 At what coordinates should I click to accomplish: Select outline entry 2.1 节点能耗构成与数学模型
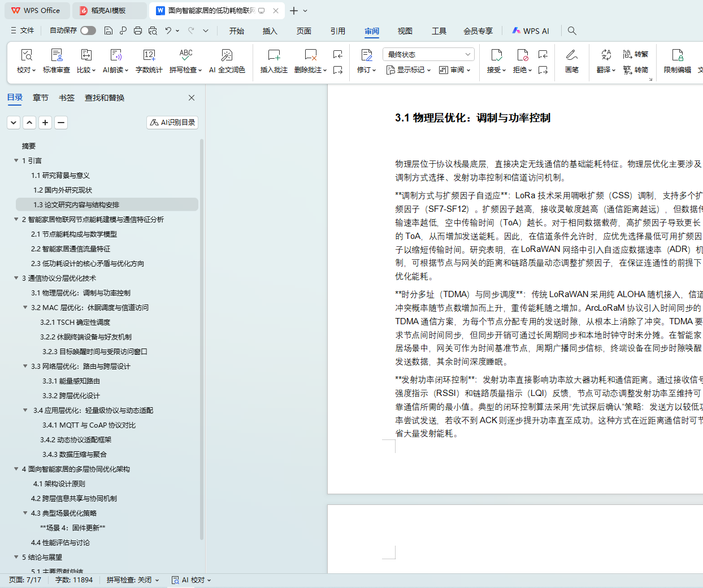coord(74,234)
